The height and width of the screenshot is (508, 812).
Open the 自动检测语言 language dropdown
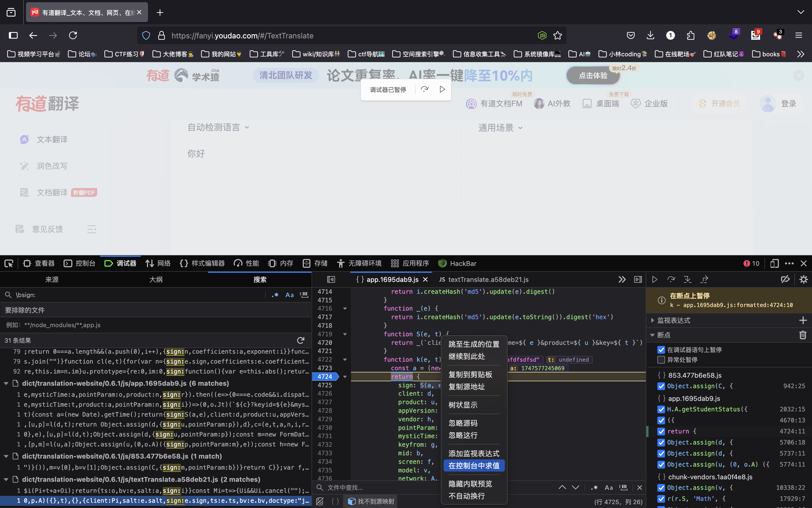pos(218,127)
